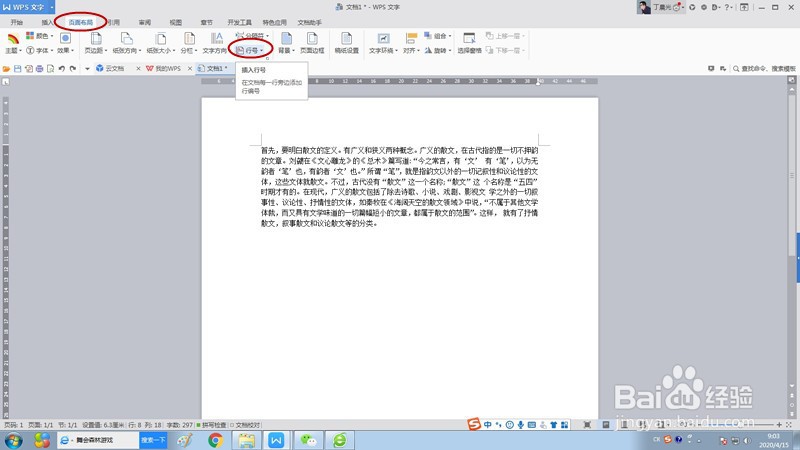Click the 选择窗格 (Selection Pane) icon
This screenshot has height=450, width=800.
click(x=469, y=39)
